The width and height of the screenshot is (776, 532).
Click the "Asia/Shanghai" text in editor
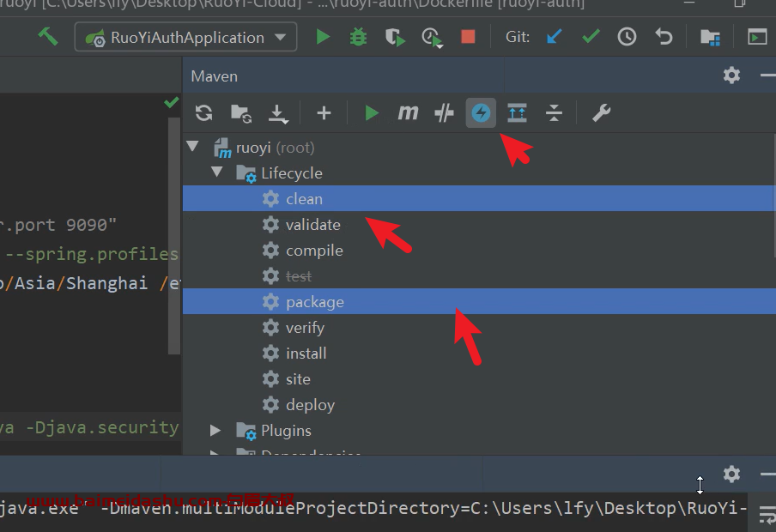tap(82, 283)
